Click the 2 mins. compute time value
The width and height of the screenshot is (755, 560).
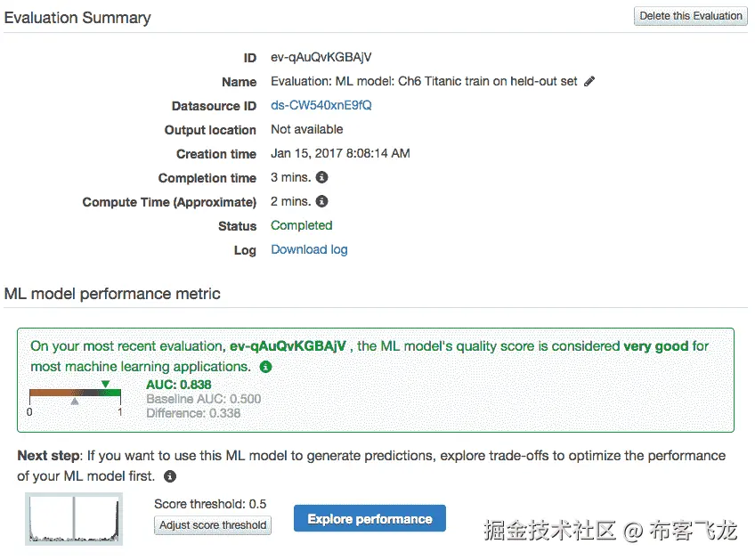pyautogui.click(x=291, y=201)
